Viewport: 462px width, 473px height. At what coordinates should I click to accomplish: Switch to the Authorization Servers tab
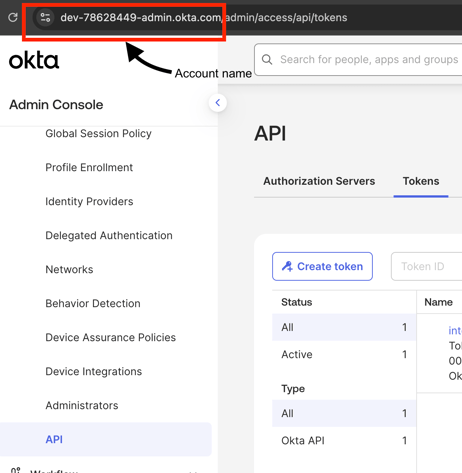pos(319,181)
